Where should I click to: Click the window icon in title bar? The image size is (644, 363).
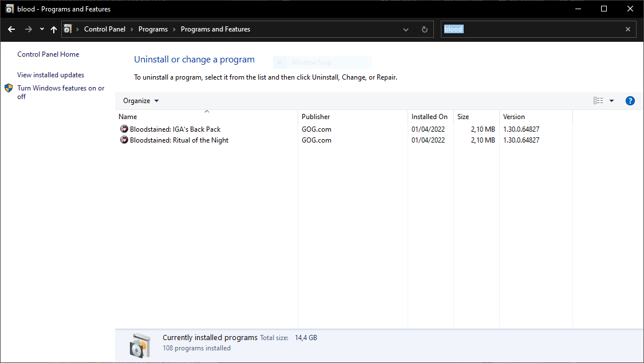[x=10, y=9]
